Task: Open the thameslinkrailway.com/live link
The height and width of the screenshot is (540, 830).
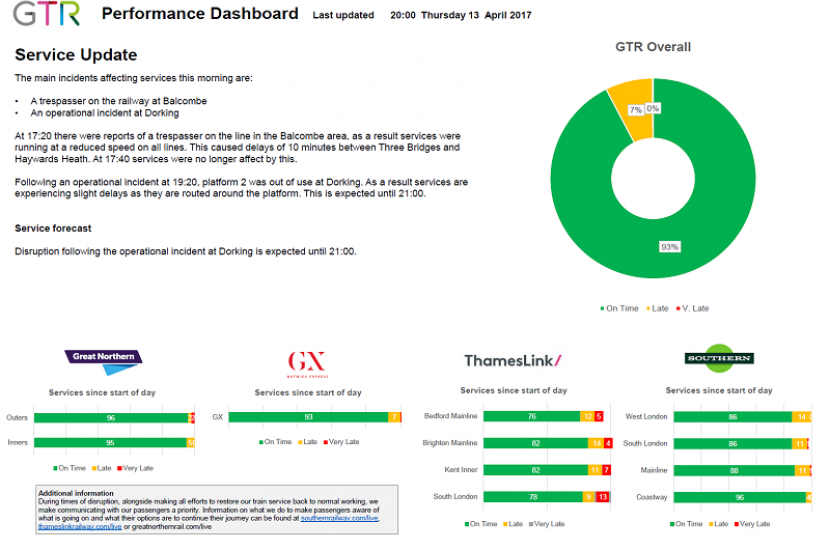Action: (x=78, y=526)
